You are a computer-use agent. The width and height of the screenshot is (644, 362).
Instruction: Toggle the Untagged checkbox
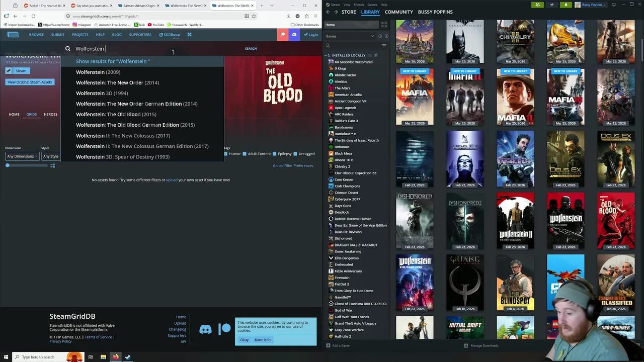click(296, 154)
